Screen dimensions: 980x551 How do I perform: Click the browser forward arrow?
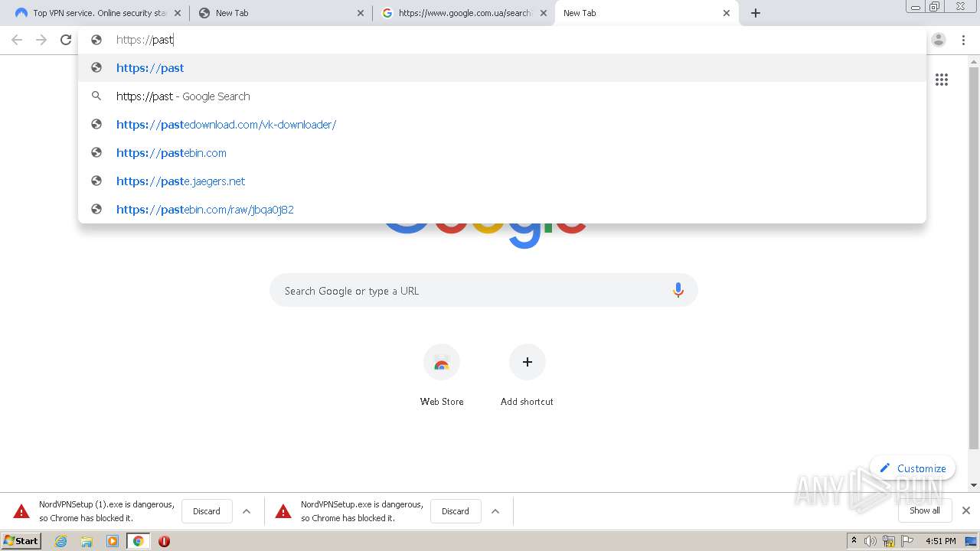pos(41,40)
